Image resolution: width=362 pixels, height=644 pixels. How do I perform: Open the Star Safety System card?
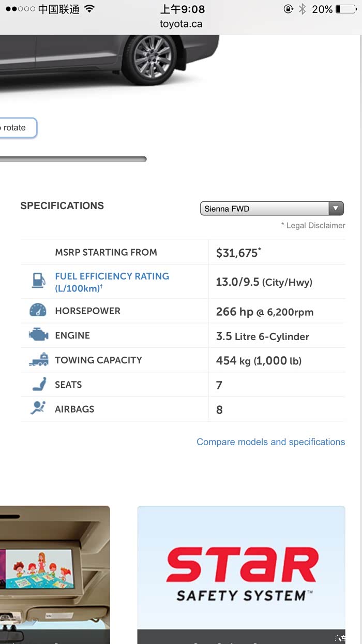point(241,569)
